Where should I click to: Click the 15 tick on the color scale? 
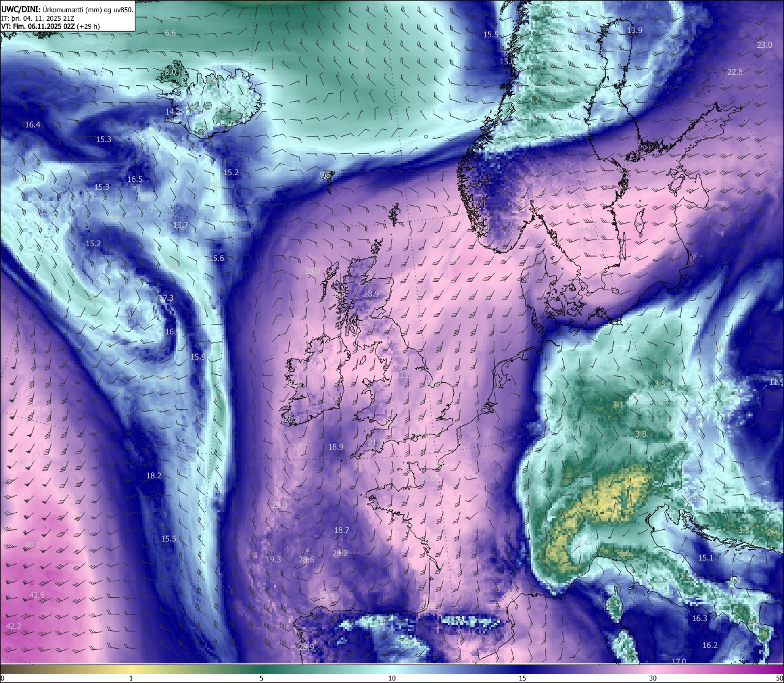coord(522,678)
